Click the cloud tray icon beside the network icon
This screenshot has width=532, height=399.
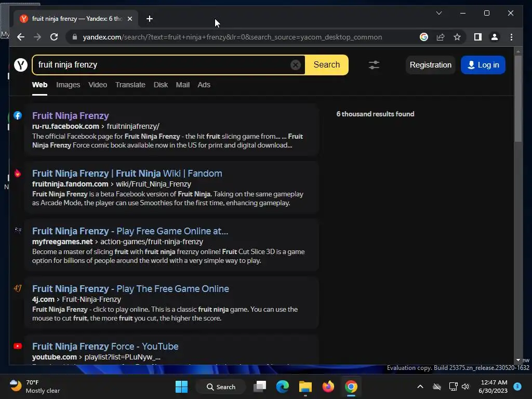437,387
